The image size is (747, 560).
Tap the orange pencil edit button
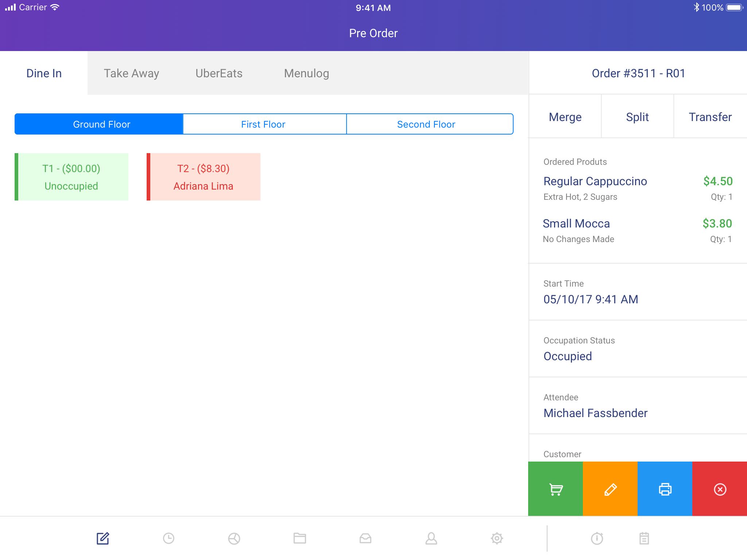[610, 489]
